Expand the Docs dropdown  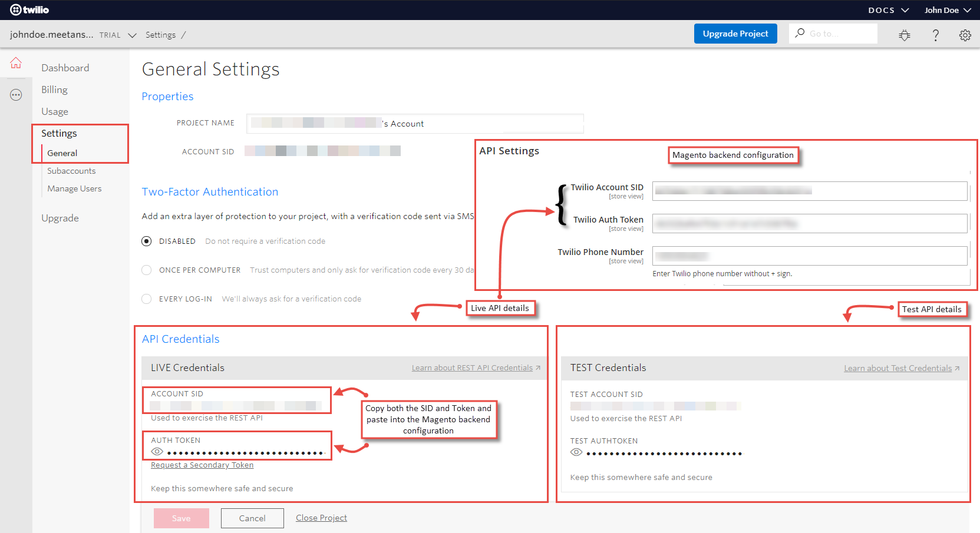[889, 10]
